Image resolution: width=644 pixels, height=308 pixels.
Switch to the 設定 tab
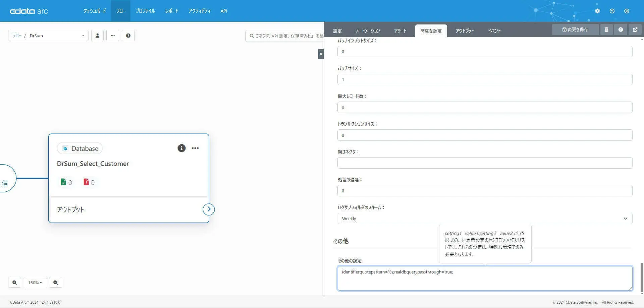pyautogui.click(x=337, y=31)
